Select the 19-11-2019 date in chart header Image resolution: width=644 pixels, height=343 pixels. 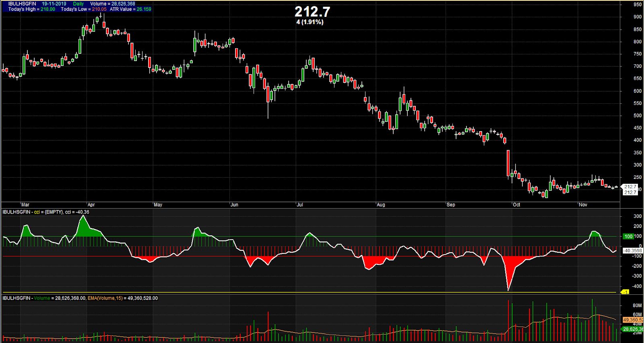pos(54,4)
